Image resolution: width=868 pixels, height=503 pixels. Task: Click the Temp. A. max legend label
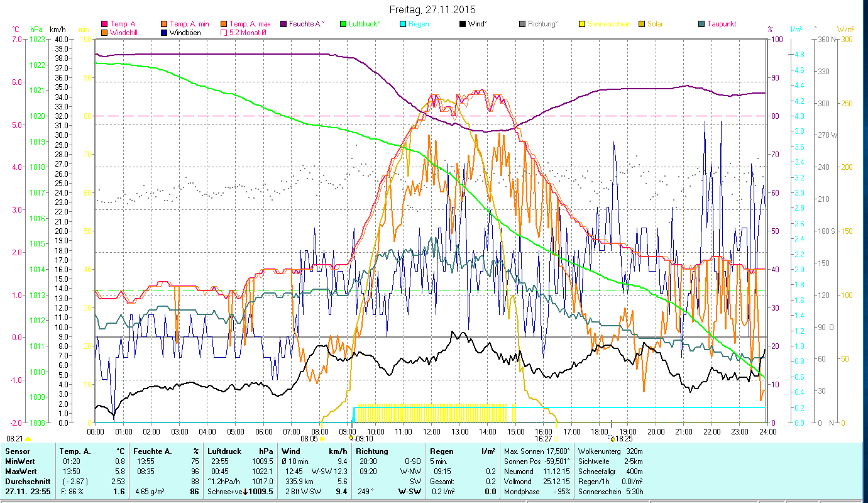pos(250,25)
